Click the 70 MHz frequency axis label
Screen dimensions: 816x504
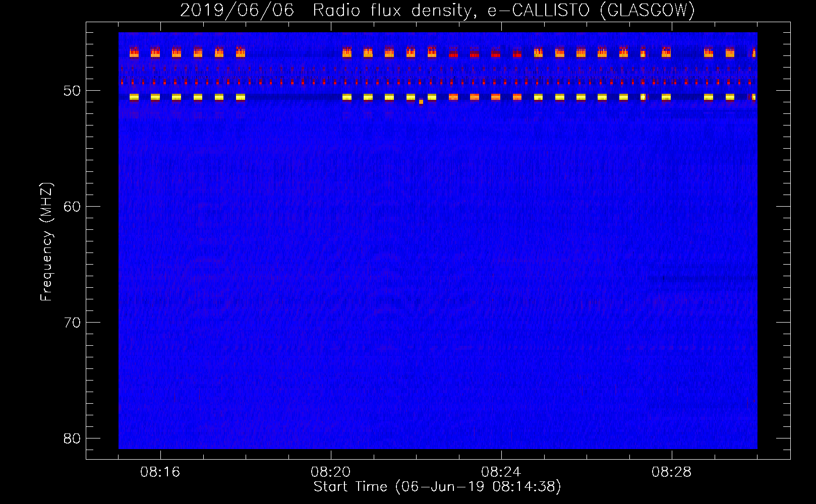click(72, 323)
